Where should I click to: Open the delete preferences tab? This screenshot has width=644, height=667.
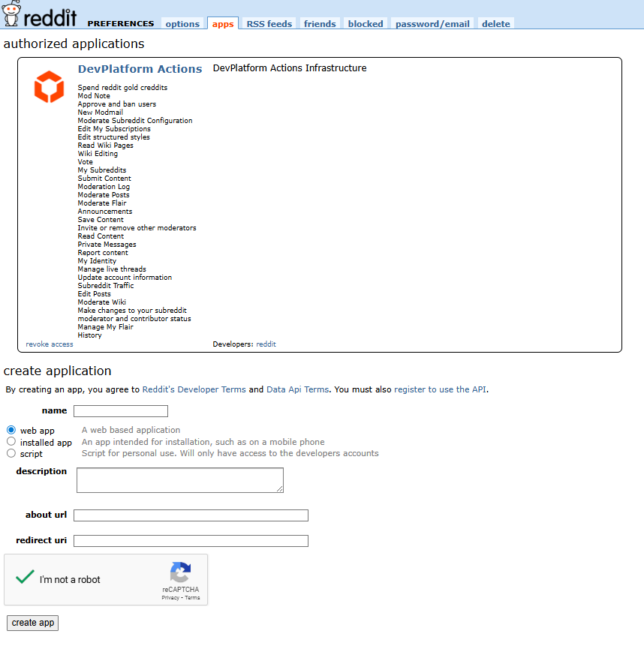click(x=496, y=24)
